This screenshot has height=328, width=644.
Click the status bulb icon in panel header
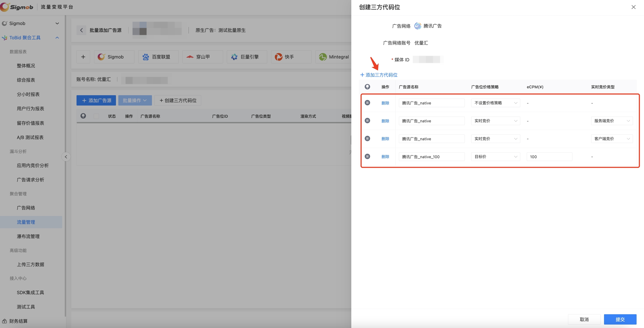coord(367,87)
